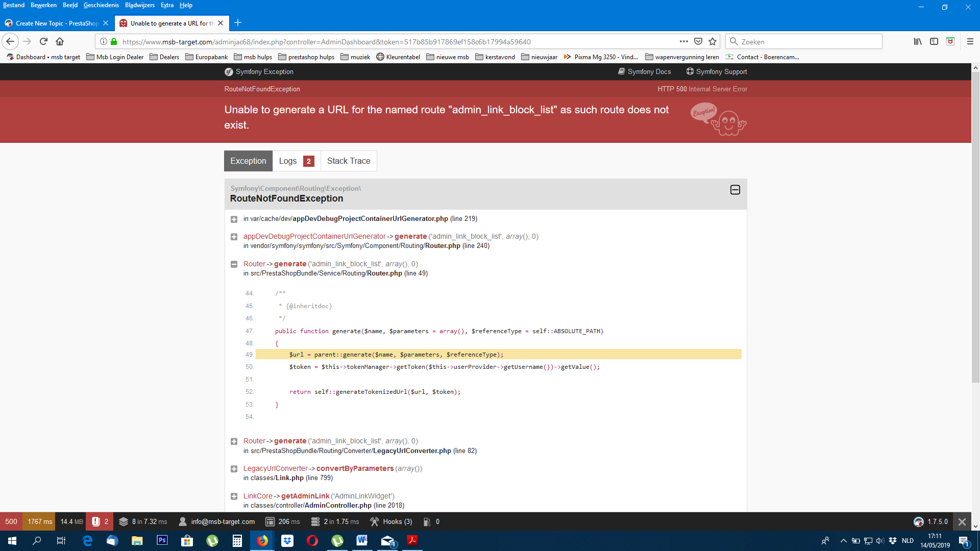Screen dimensions: 980x551
Task: Open the Symfony Docs link
Action: 644,71
